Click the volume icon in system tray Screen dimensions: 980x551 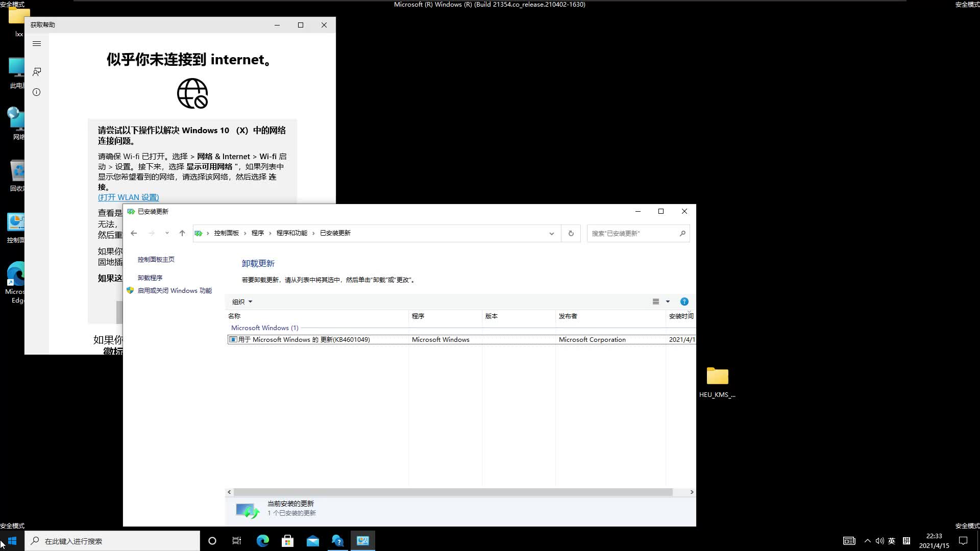[879, 541]
